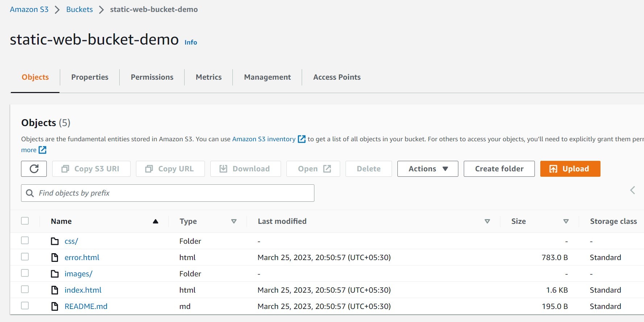Open the index.html object link

[83, 290]
